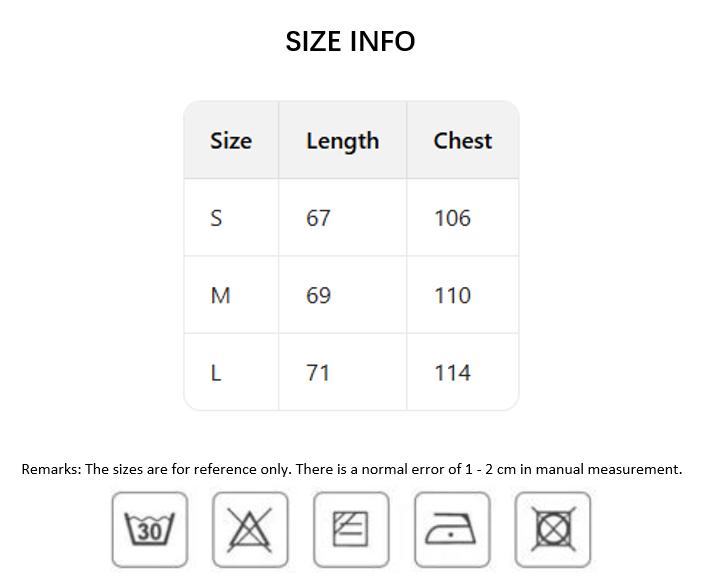Image resolution: width=716 pixels, height=583 pixels.
Task: Click the do not bleach icon
Action: (x=250, y=529)
